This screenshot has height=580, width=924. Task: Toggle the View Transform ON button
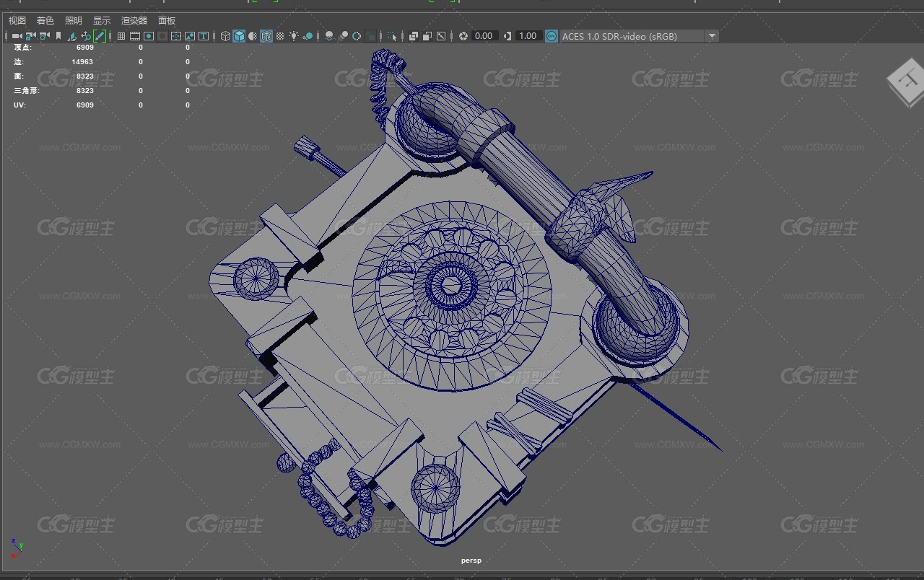[552, 36]
